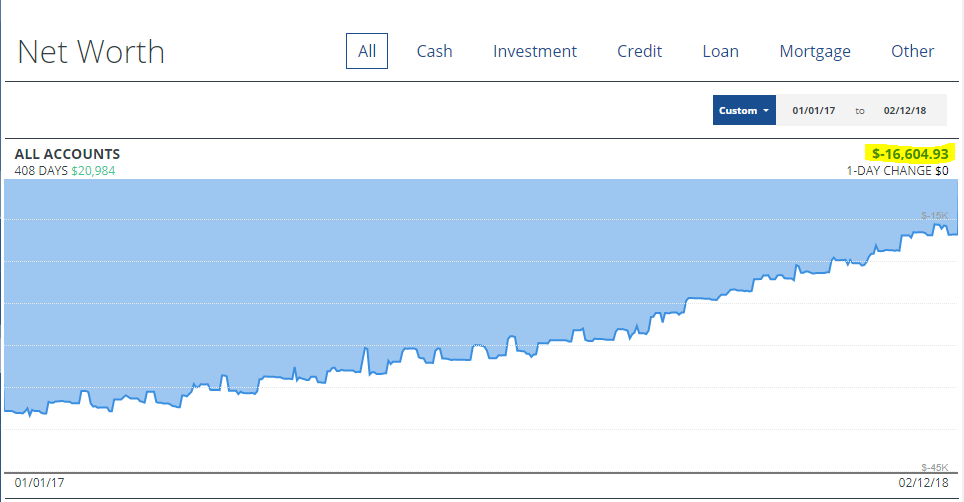
Task: Switch to the Credit tab
Action: [639, 51]
